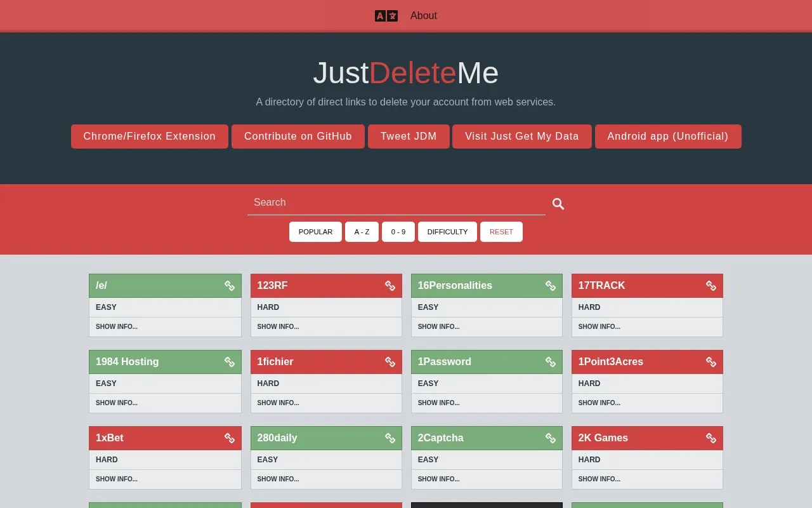The height and width of the screenshot is (508, 812).
Task: Filter services by 0 - 9
Action: [398, 232]
